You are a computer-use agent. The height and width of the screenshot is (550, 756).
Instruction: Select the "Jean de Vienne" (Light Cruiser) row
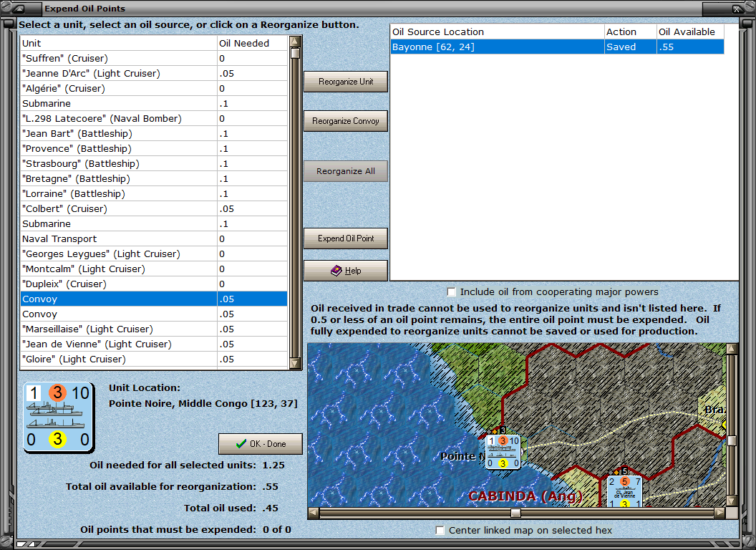154,344
